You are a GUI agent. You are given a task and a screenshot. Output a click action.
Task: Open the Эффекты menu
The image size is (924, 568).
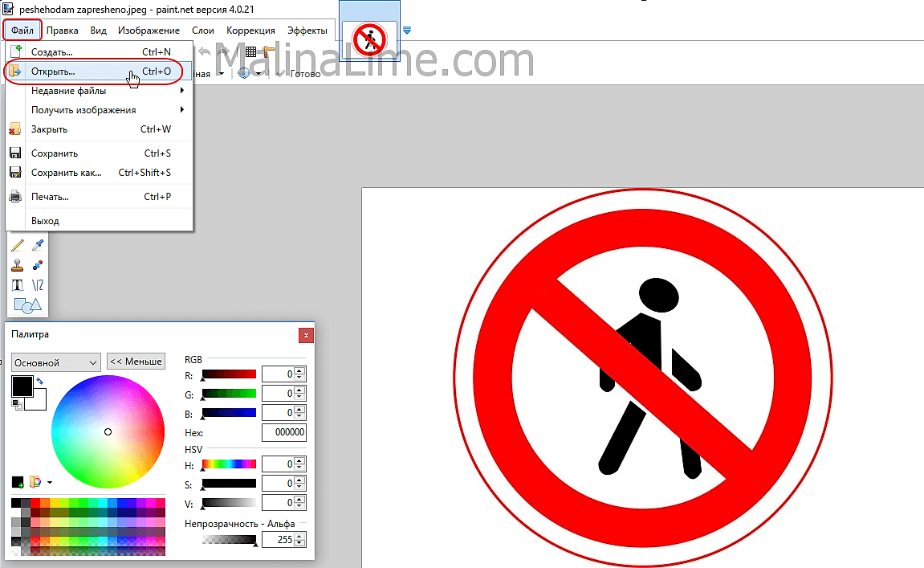click(307, 31)
